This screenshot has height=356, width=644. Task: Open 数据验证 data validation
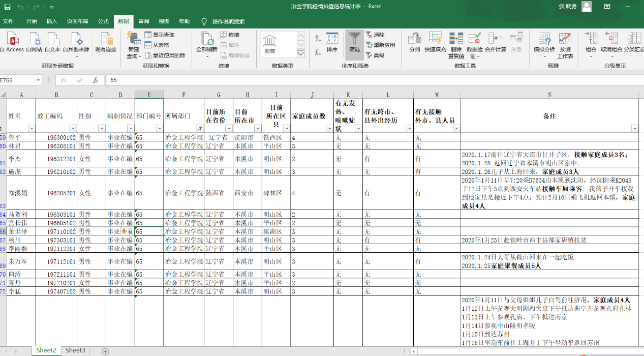(474, 45)
